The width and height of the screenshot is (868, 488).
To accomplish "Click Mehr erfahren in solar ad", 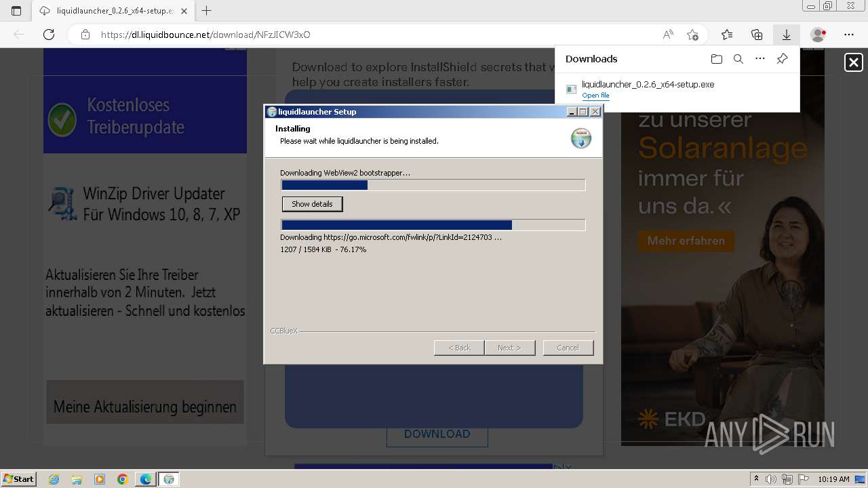I will pyautogui.click(x=686, y=241).
